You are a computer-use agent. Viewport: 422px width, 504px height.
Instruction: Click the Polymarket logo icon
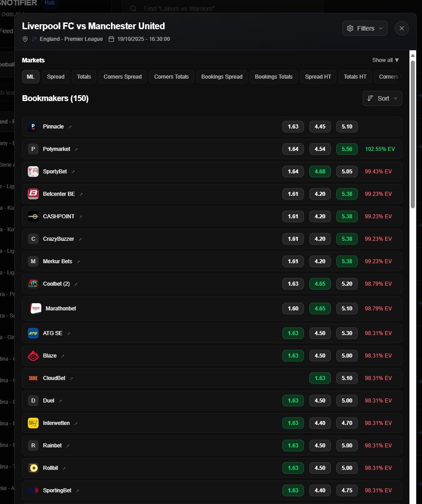[x=33, y=149]
